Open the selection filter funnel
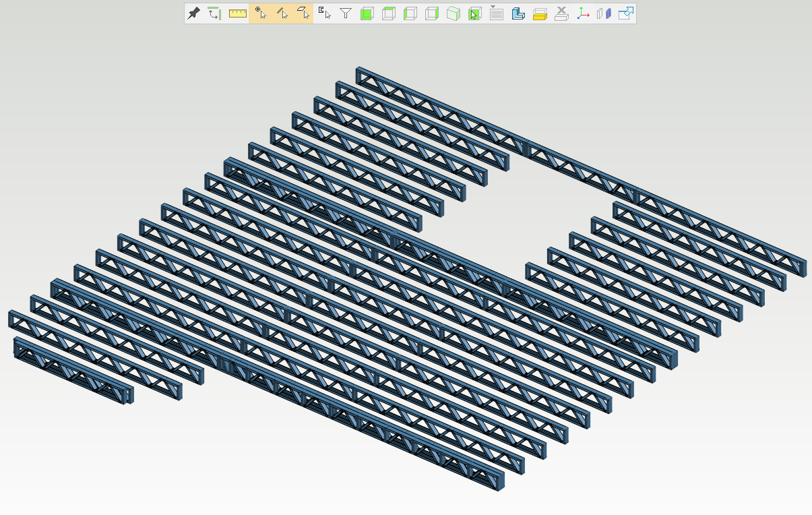 pos(346,13)
